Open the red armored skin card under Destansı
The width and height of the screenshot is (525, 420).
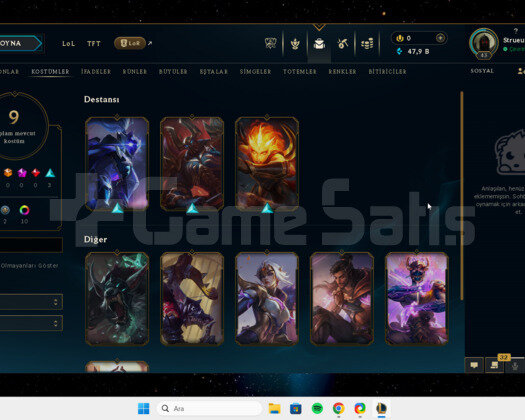pos(192,163)
